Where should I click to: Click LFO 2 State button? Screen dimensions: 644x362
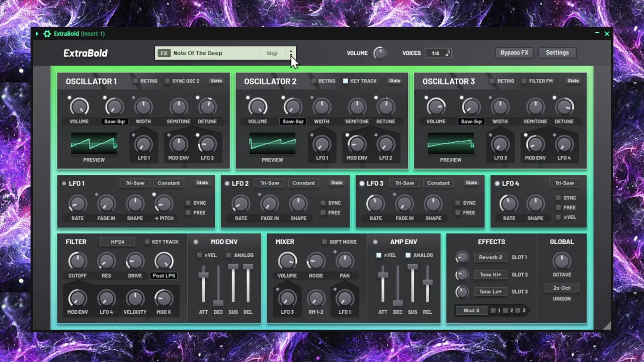[x=337, y=183]
